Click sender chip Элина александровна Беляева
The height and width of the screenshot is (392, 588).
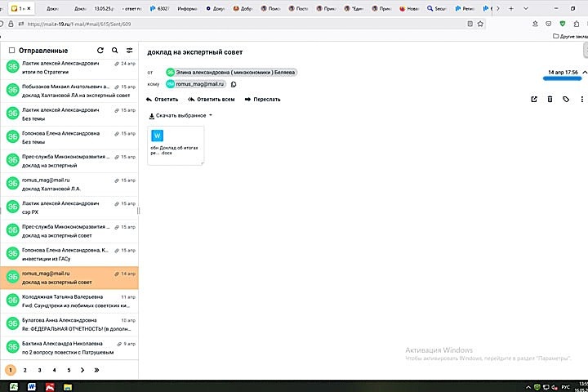[231, 72]
